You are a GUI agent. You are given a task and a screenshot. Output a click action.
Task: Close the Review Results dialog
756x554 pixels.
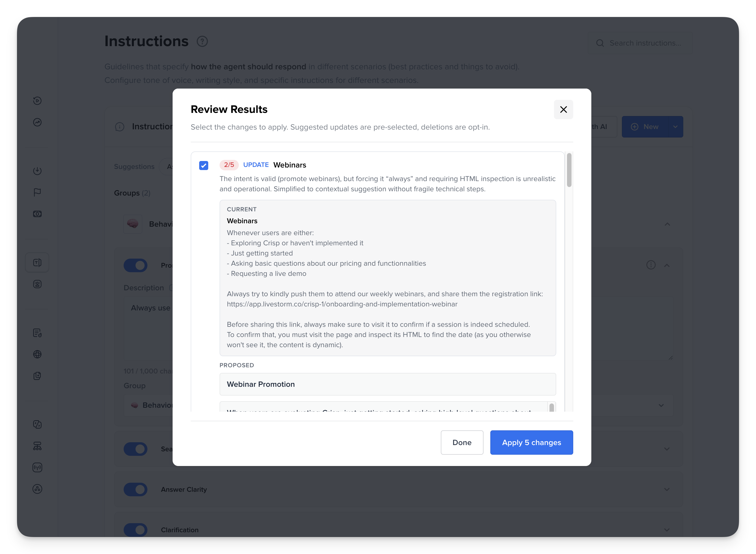[563, 109]
